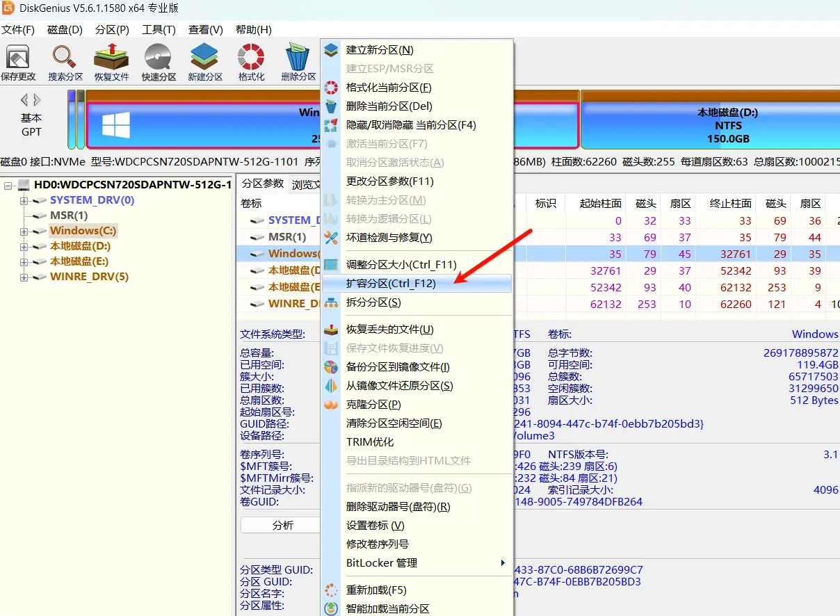Expand the 本地磁盘(D:) tree node
The width and height of the screenshot is (840, 616).
coord(24,246)
